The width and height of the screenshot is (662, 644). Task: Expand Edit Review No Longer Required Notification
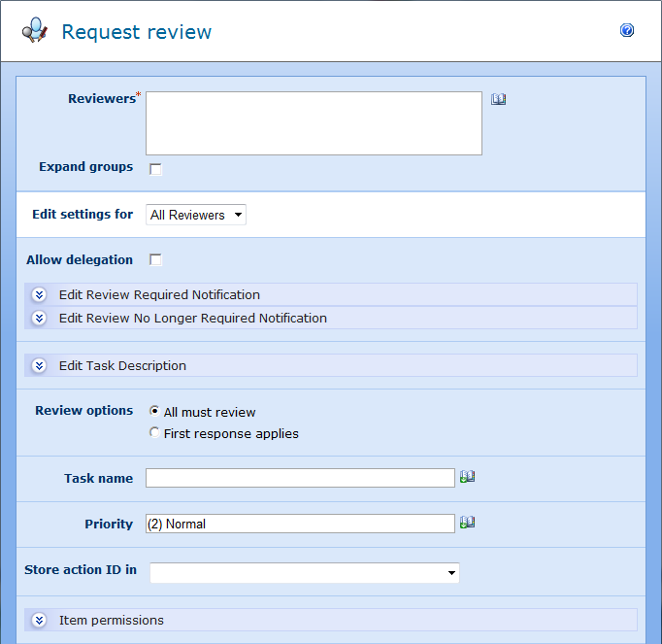coord(192,319)
